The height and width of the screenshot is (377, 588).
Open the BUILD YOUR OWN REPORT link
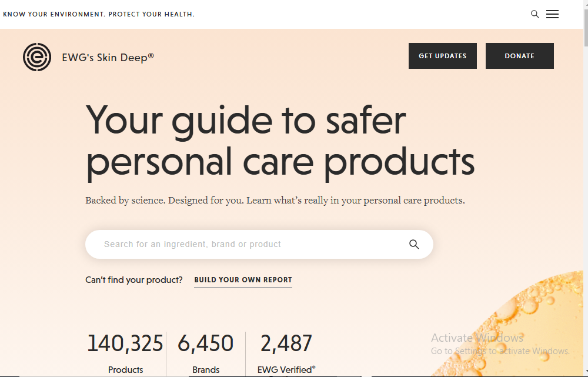point(243,280)
